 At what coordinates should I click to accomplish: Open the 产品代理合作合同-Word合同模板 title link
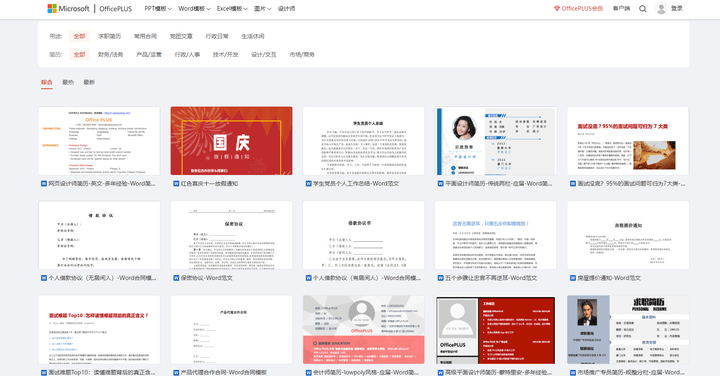click(223, 372)
